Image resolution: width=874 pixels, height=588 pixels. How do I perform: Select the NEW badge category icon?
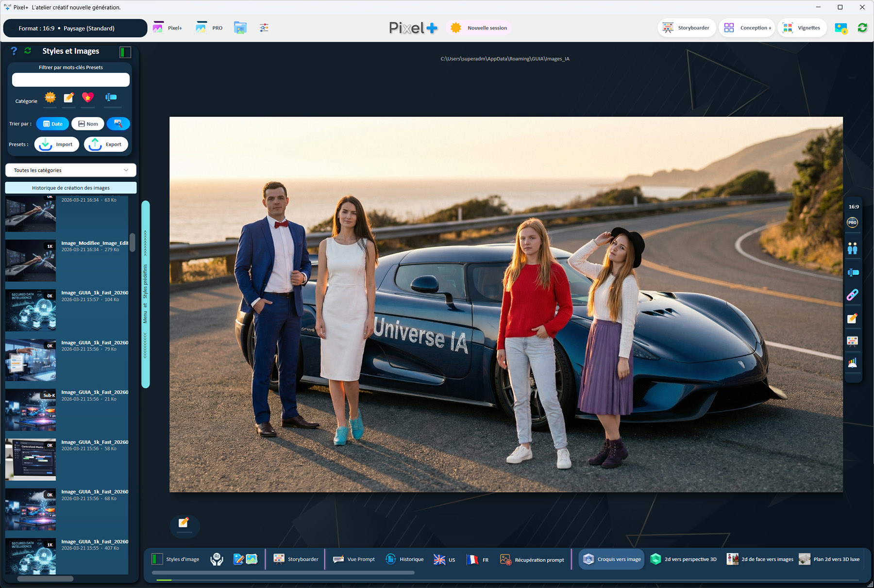(x=50, y=98)
